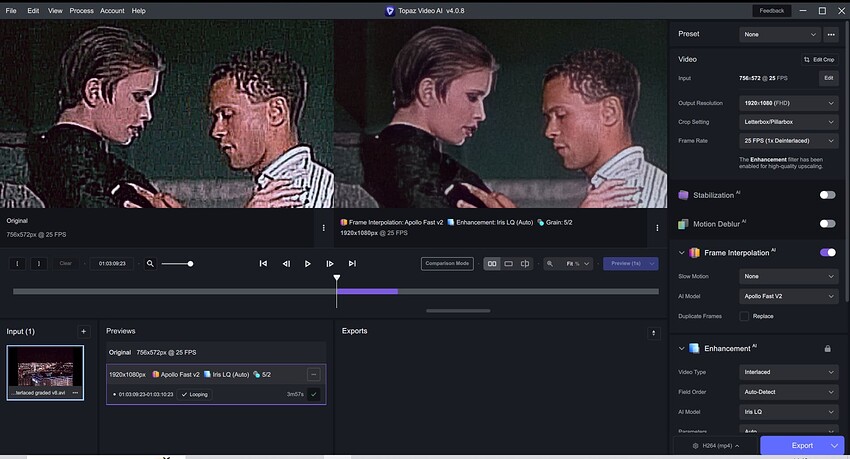Open the Export dropdown arrow
This screenshot has height=459, width=850.
click(x=835, y=445)
